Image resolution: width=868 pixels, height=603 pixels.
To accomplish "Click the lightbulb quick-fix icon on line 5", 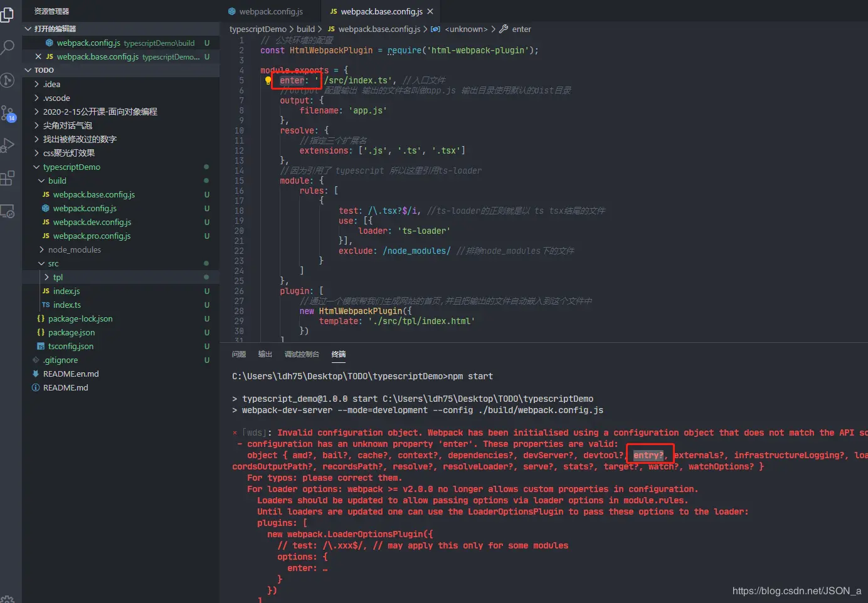I will [268, 80].
